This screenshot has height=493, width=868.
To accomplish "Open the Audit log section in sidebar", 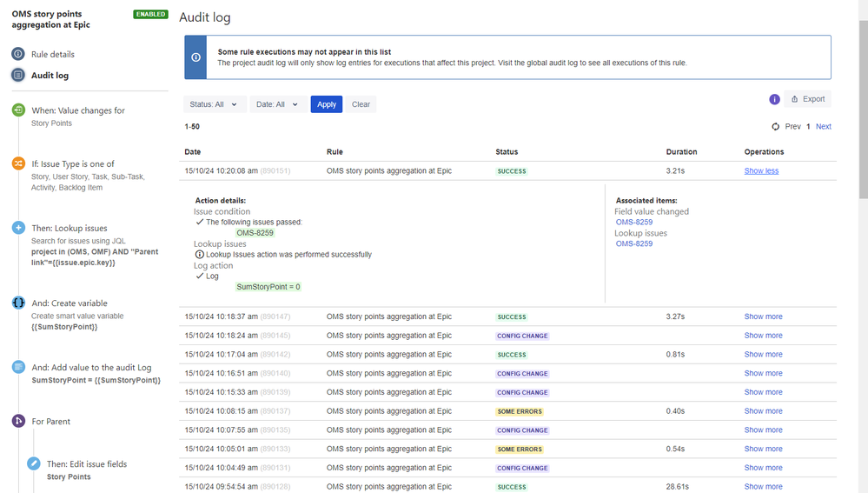I will (50, 76).
